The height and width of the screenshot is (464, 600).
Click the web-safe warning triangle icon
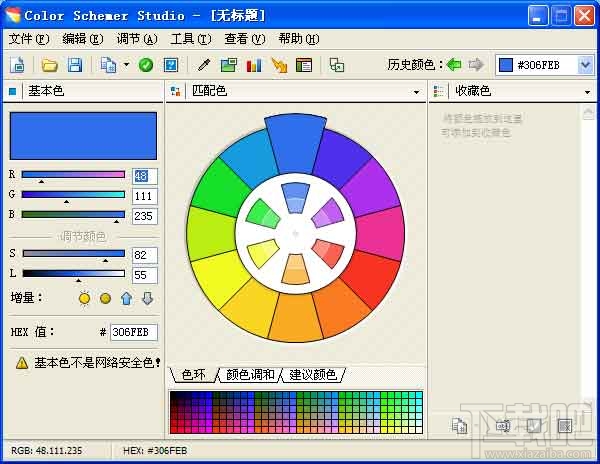(x=22, y=363)
